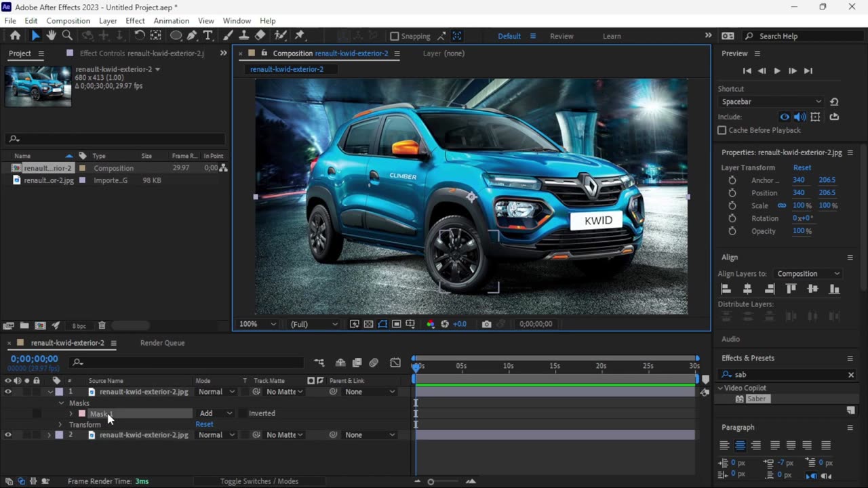This screenshot has height=488, width=868.
Task: Select the Rotation tool
Action: tap(139, 36)
